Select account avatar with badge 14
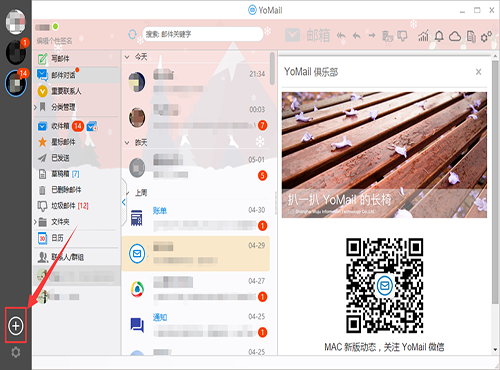The width and height of the screenshot is (500, 370). tap(16, 83)
